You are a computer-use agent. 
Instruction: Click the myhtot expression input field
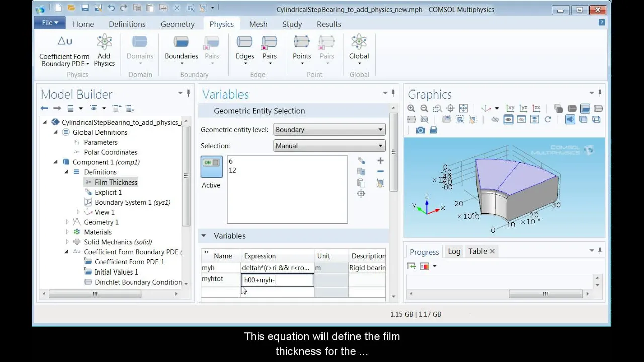click(278, 280)
